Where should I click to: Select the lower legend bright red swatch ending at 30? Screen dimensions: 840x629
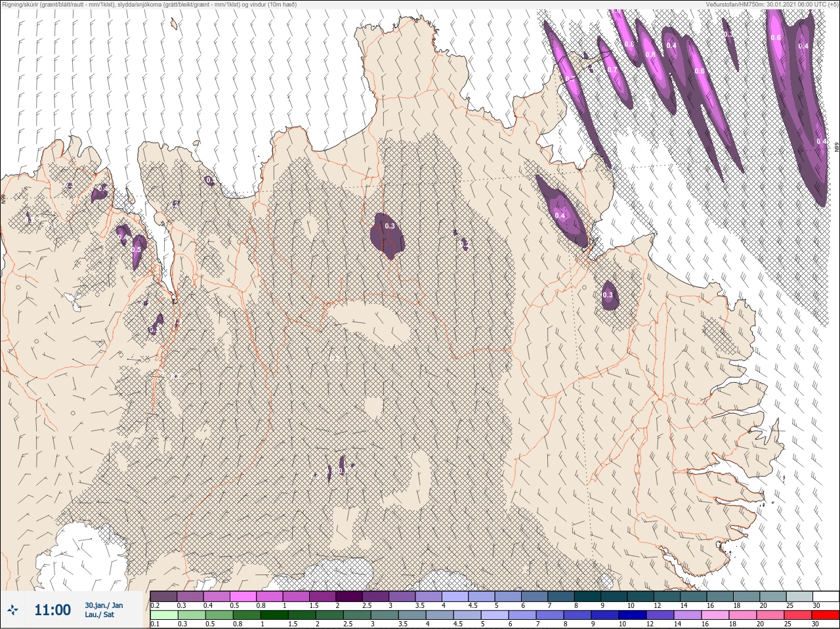(826, 615)
